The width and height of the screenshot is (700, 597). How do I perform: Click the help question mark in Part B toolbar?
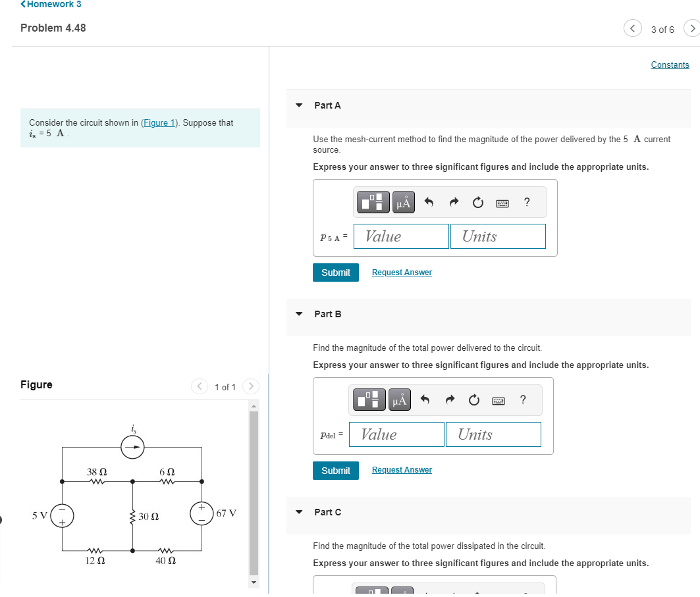522,400
